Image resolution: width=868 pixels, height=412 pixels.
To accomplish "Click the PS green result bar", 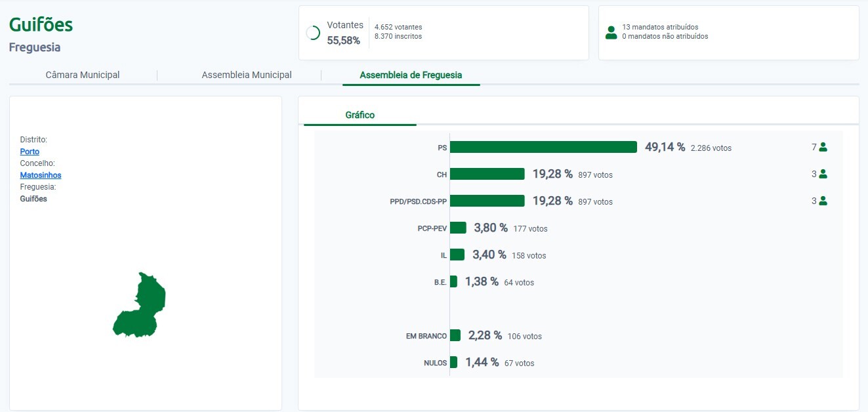I will [543, 147].
